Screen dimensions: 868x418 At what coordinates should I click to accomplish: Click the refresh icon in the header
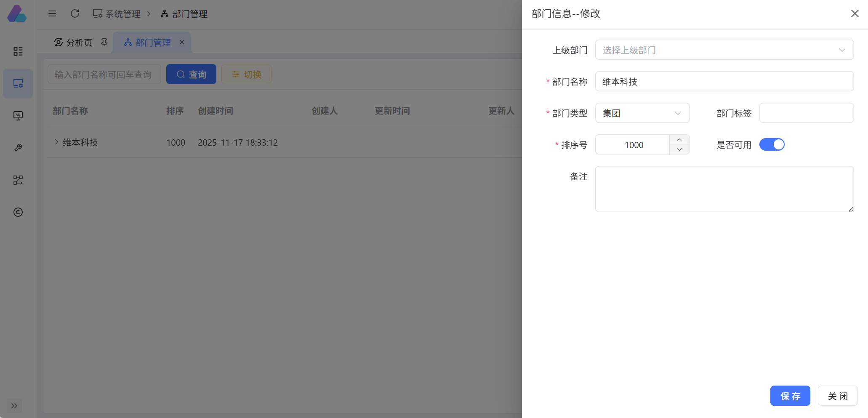tap(75, 13)
